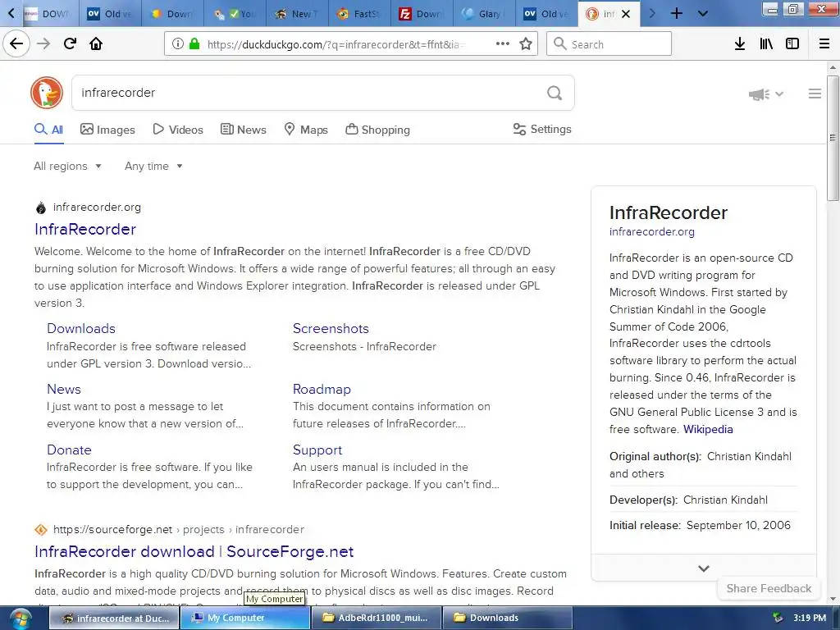
Task: Switch to the Glary tab
Action: [x=484, y=14]
